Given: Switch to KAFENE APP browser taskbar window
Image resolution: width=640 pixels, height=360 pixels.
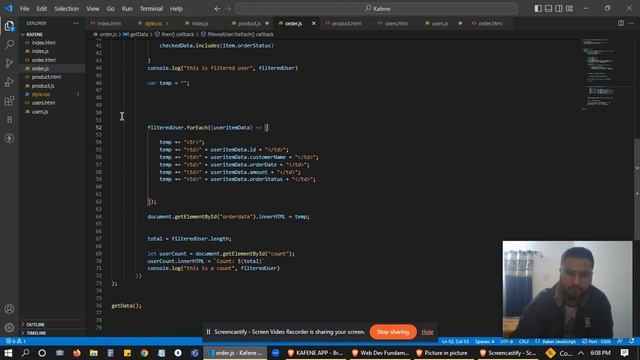Looking at the screenshot, I should coord(316,353).
